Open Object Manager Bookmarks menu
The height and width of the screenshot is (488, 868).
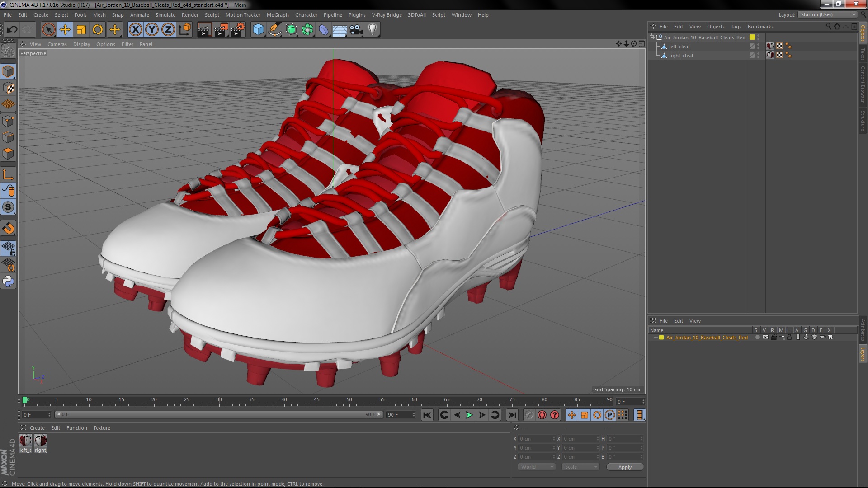pos(760,27)
